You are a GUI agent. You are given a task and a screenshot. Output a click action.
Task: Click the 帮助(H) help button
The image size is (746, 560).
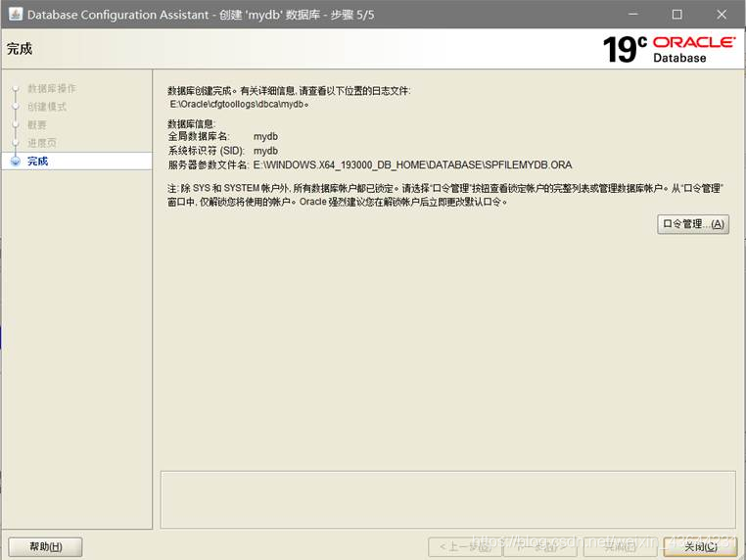click(46, 546)
